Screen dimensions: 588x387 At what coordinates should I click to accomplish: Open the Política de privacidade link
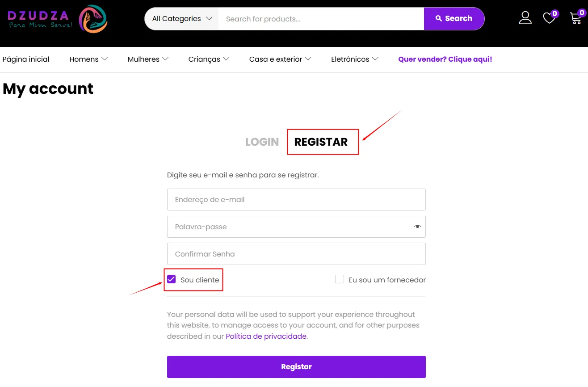[266, 336]
